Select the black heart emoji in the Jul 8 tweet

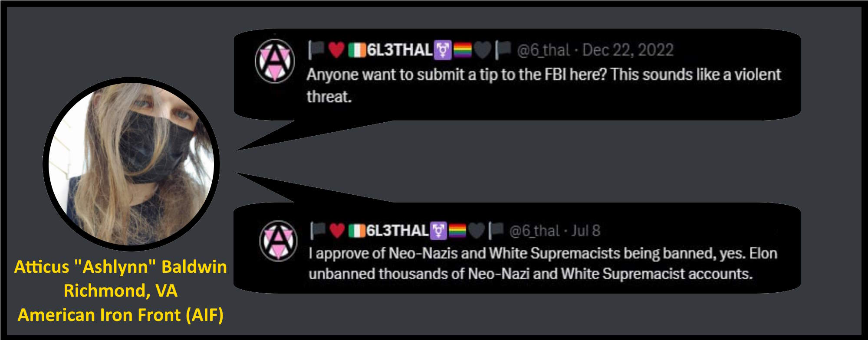coord(476,230)
